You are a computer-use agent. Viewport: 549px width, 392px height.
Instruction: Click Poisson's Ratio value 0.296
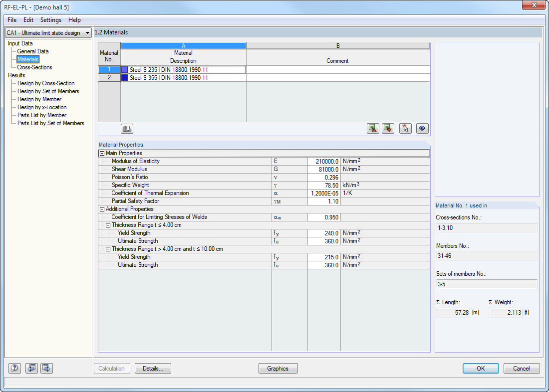[324, 178]
